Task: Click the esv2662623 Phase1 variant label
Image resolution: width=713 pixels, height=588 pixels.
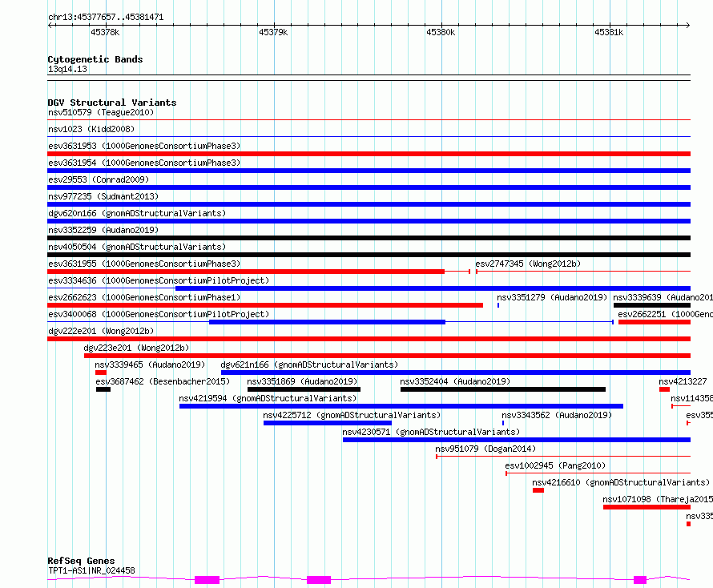Action: (144, 297)
